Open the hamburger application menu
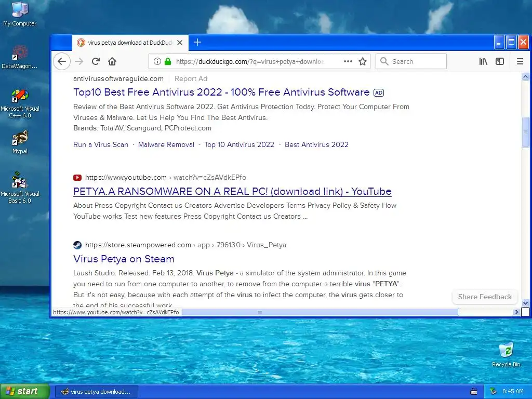The image size is (532, 399). [520, 61]
